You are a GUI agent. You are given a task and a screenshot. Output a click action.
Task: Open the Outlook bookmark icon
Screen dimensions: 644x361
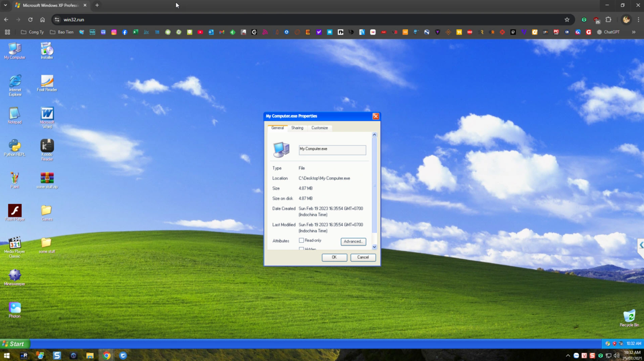click(211, 32)
